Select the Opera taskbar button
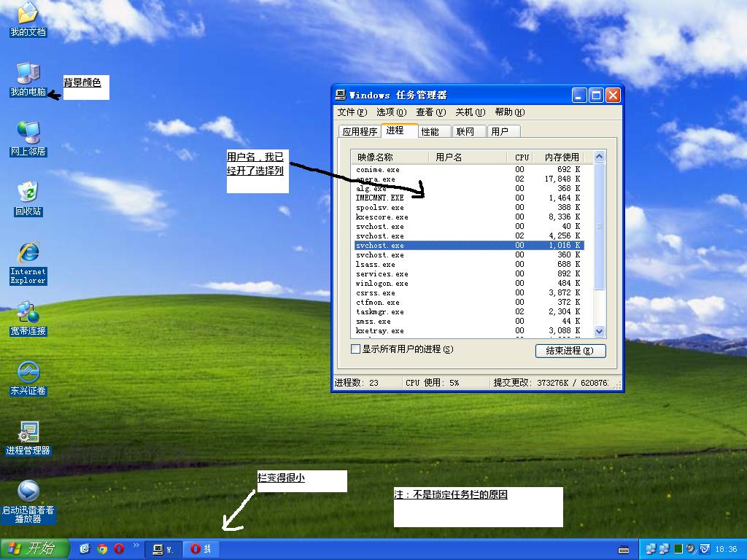The image size is (747, 560). (x=202, y=550)
